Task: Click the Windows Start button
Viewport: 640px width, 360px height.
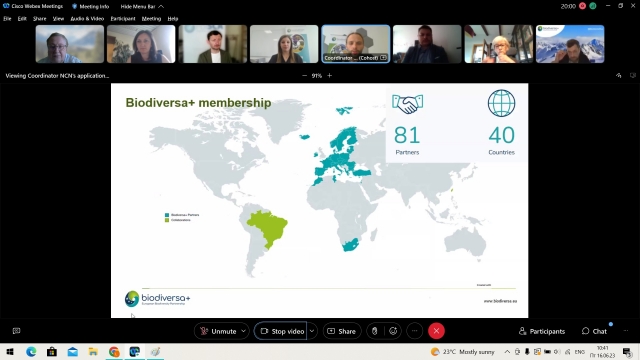Action: point(10,352)
